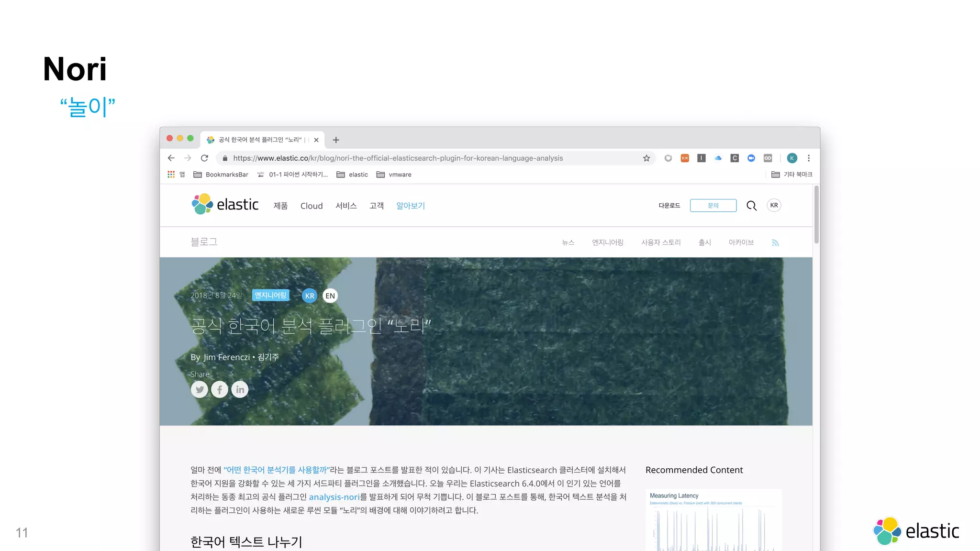The image size is (980, 551).
Task: Click the 엔지니어링 tag badge on article
Action: 270,295
